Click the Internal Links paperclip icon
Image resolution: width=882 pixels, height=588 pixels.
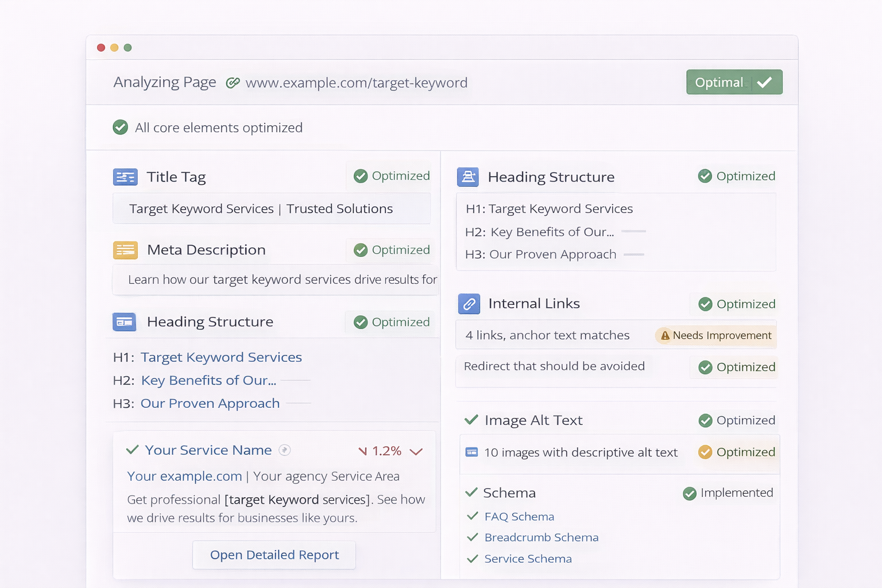pyautogui.click(x=469, y=304)
